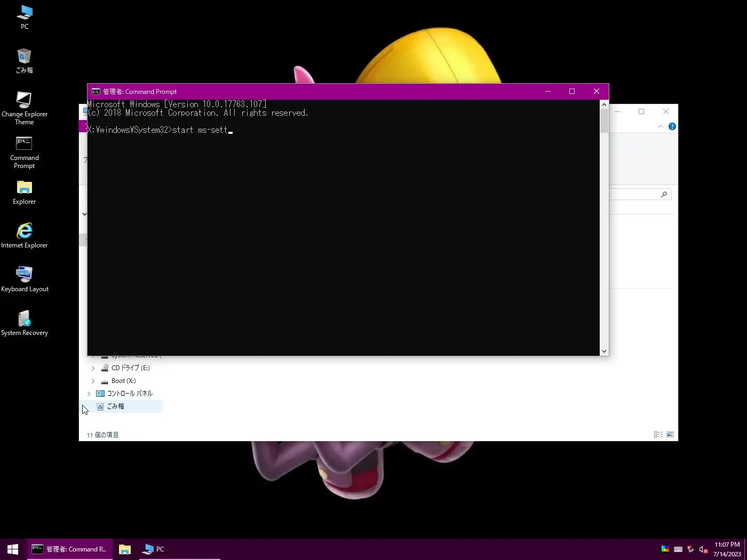Switch Explorer to details view icon
The height and width of the screenshot is (560, 747).
(x=658, y=435)
